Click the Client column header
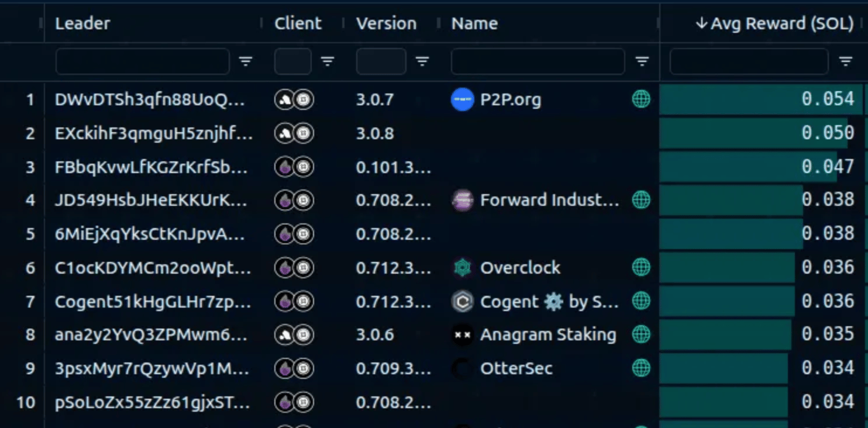 tap(298, 23)
